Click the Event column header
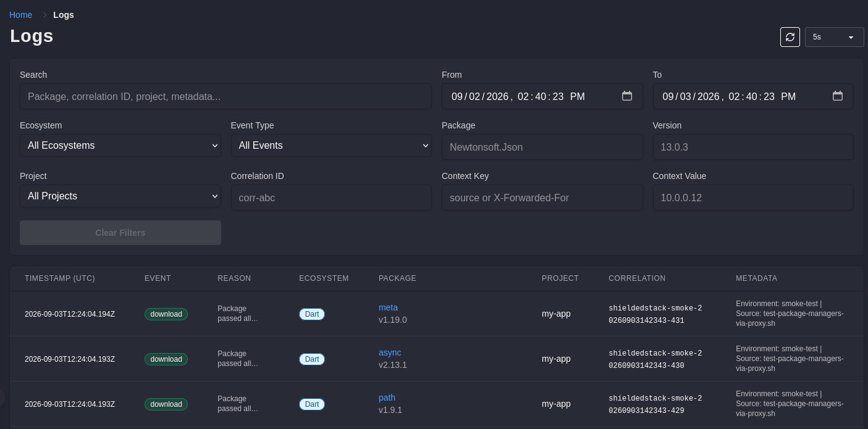868x429 pixels. tap(158, 278)
